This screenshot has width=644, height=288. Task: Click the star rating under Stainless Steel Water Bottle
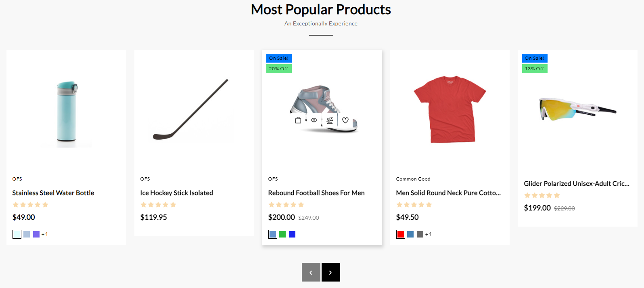click(30, 205)
